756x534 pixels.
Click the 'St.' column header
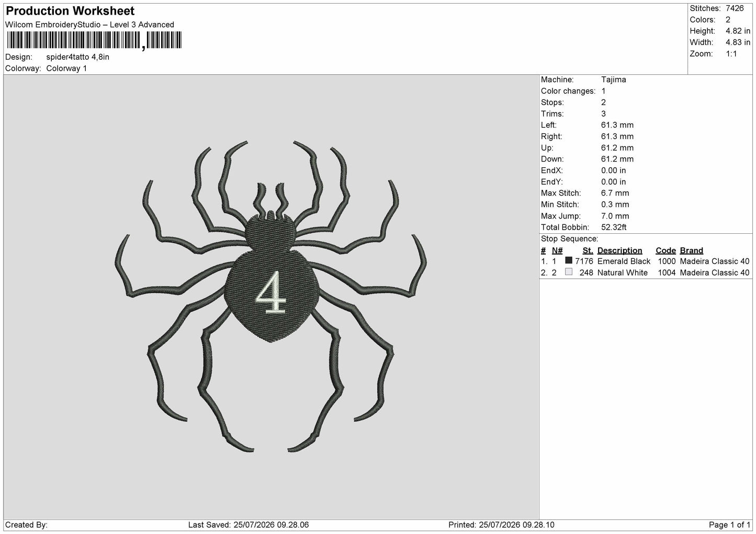[x=588, y=251]
